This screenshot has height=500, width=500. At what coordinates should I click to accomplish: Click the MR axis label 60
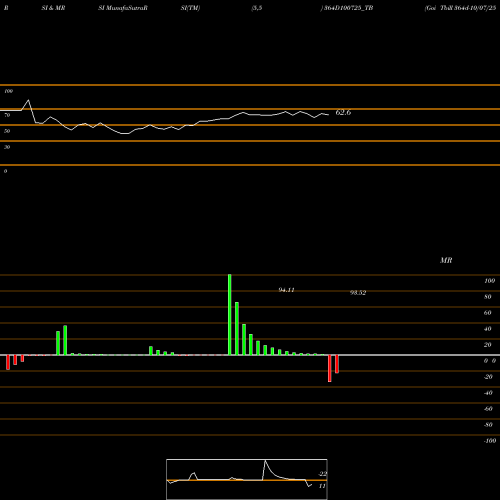point(488,313)
